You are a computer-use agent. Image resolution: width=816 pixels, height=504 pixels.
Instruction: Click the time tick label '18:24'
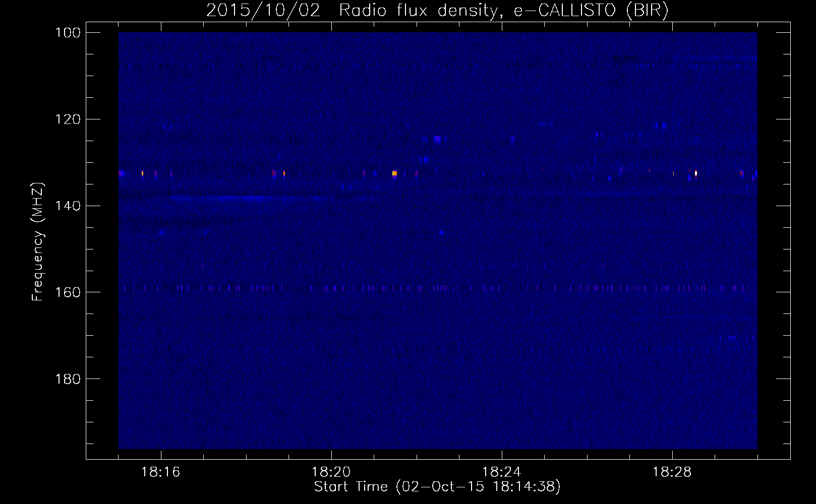[x=502, y=472]
